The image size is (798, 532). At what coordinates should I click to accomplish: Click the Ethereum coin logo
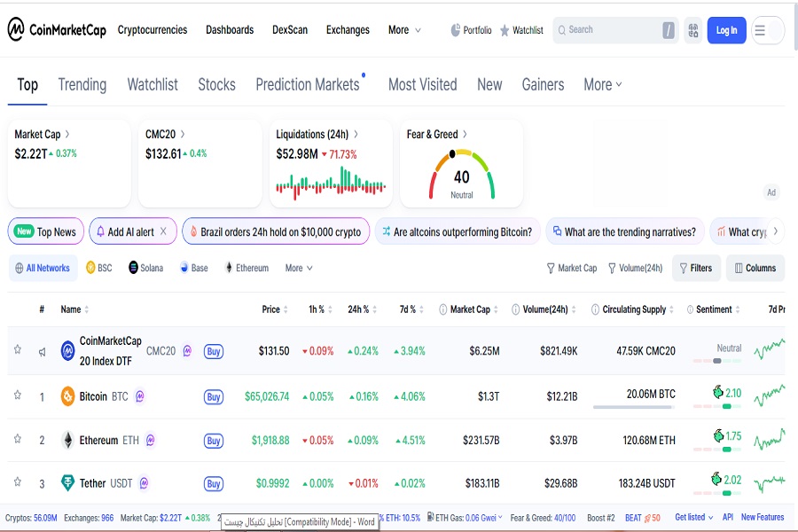point(67,440)
